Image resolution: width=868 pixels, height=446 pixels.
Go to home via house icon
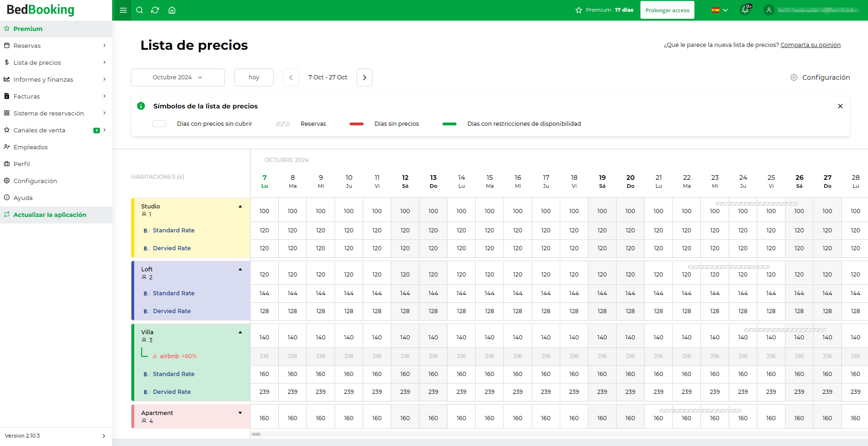pyautogui.click(x=172, y=10)
